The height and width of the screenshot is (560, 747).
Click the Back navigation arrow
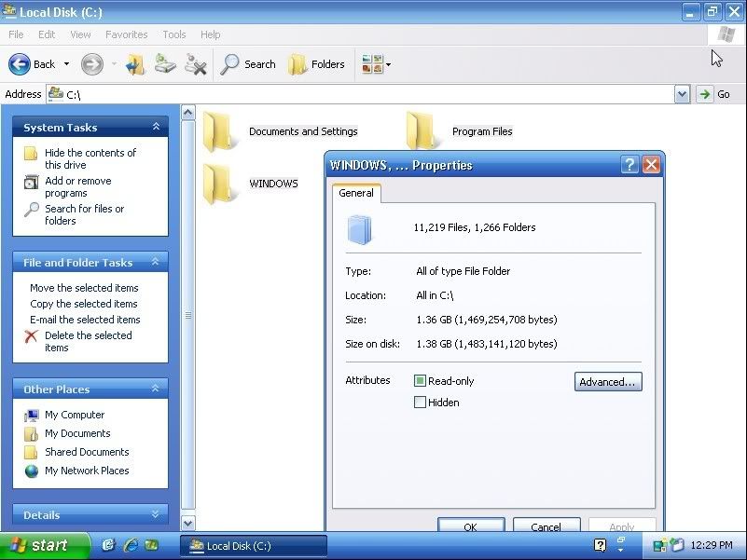coord(20,64)
